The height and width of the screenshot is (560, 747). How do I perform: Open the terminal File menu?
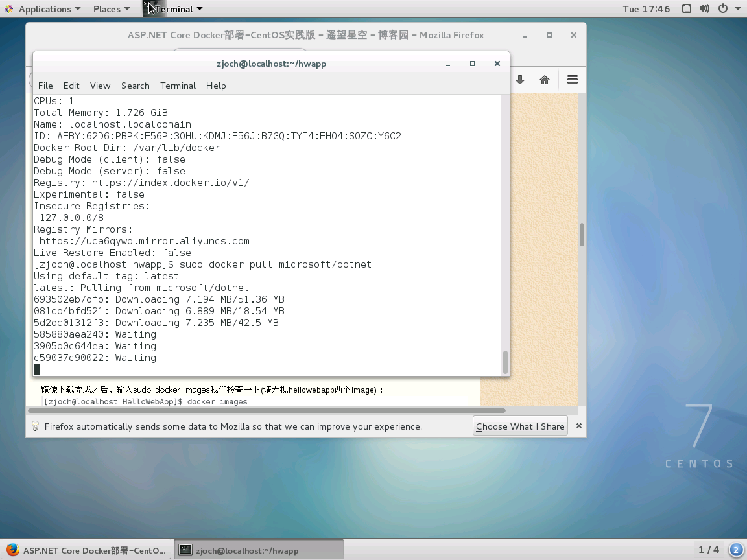[x=45, y=86]
